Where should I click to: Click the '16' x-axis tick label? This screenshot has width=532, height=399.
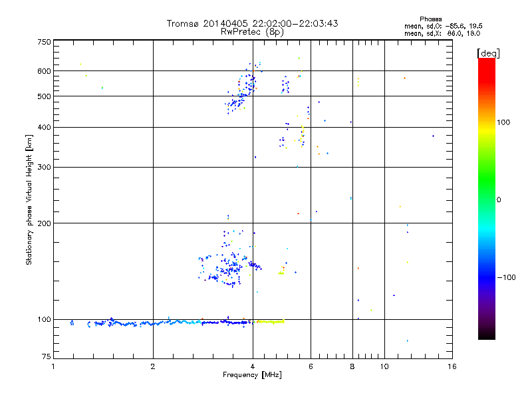point(452,366)
